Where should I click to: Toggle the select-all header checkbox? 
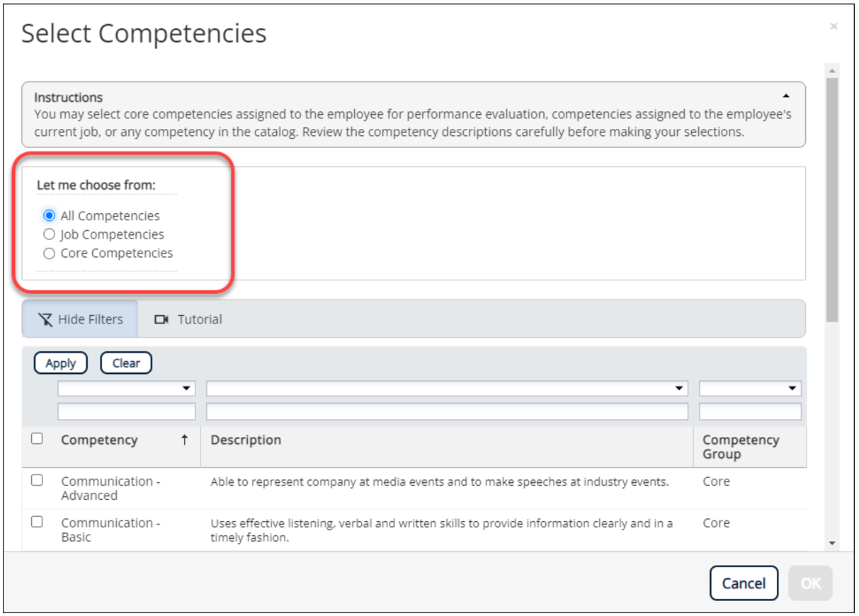click(x=37, y=438)
